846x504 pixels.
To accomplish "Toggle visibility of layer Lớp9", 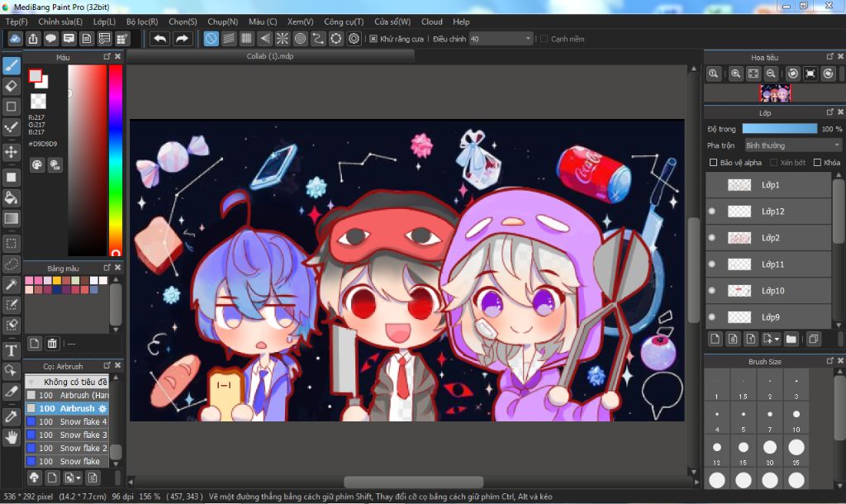I will pyautogui.click(x=711, y=316).
